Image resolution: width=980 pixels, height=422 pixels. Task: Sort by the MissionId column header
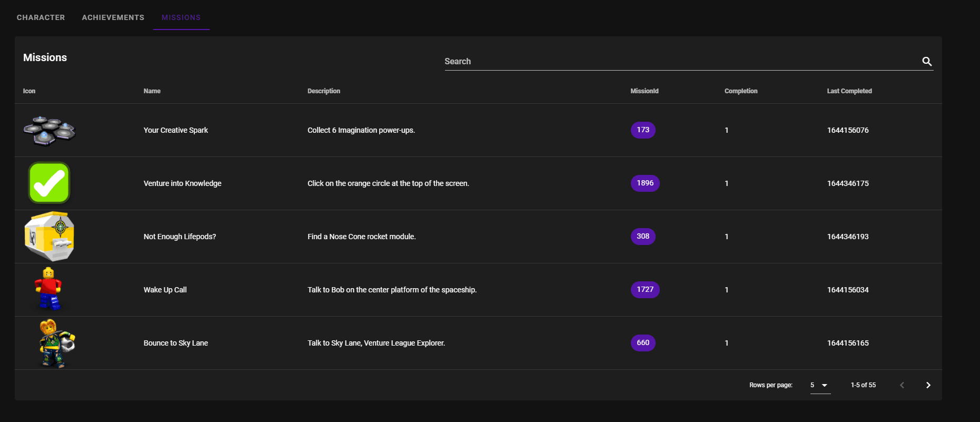click(x=645, y=91)
